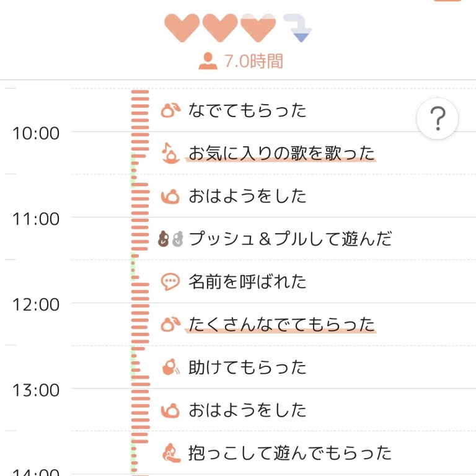Click the petting icon beside なでてもらった
The height and width of the screenshot is (476, 476).
point(170,110)
